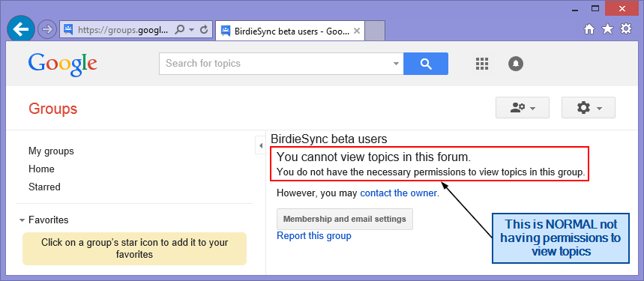This screenshot has width=644, height=281.
Task: Click the refresh icon in address bar
Action: pos(203,29)
